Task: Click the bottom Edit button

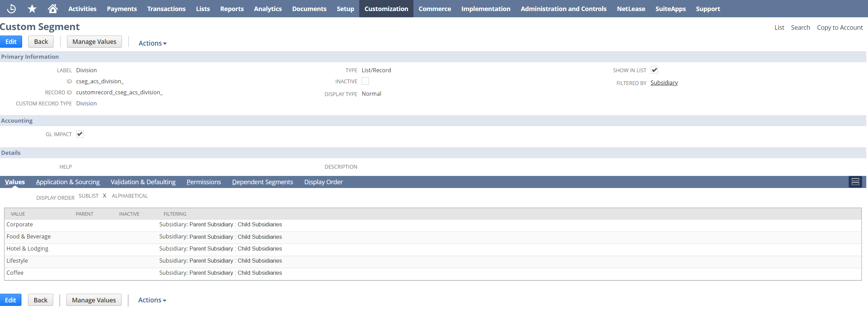Action: pos(10,300)
